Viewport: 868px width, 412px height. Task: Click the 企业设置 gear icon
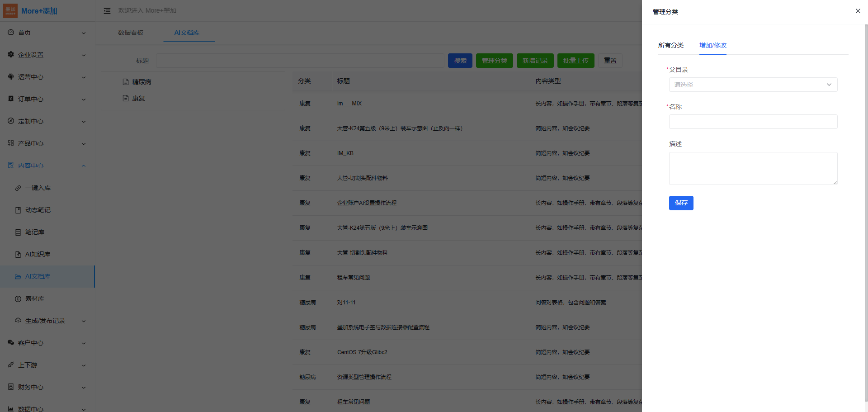click(11, 55)
